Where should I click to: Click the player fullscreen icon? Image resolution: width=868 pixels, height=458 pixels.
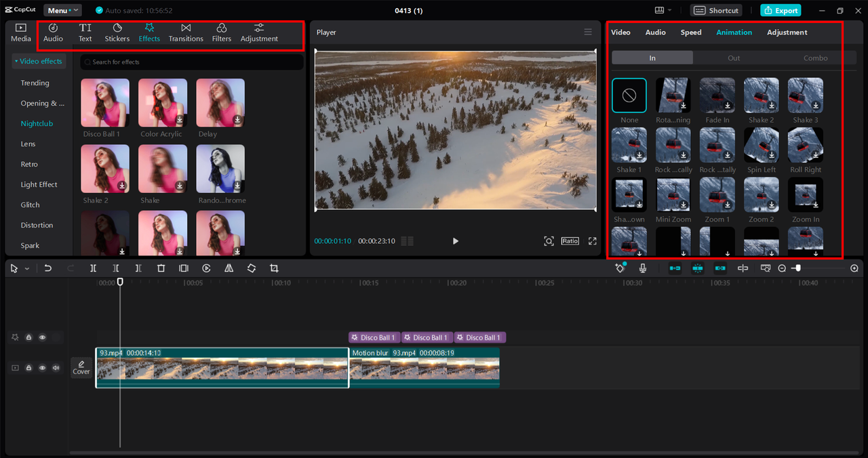point(592,241)
